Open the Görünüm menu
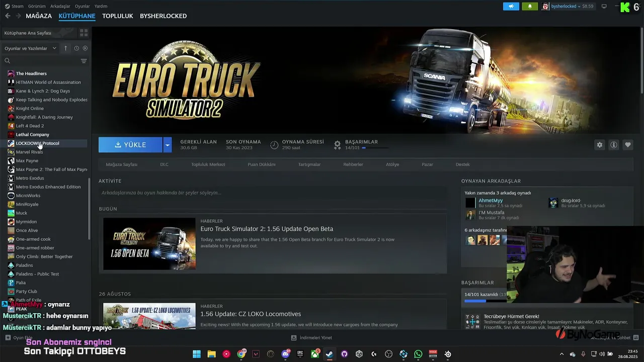Screen dimensions: 644x362 click(x=37, y=6)
